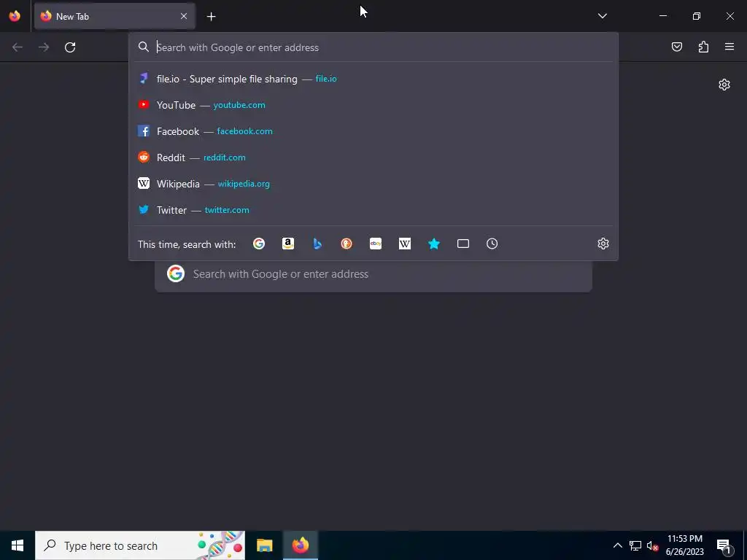Save page to Pocket
Image resolution: width=747 pixels, height=560 pixels.
(676, 47)
